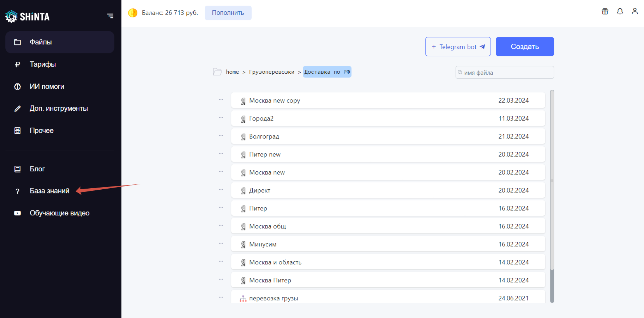
Task: Open three-dots menu for Минусим row
Action: click(x=221, y=244)
